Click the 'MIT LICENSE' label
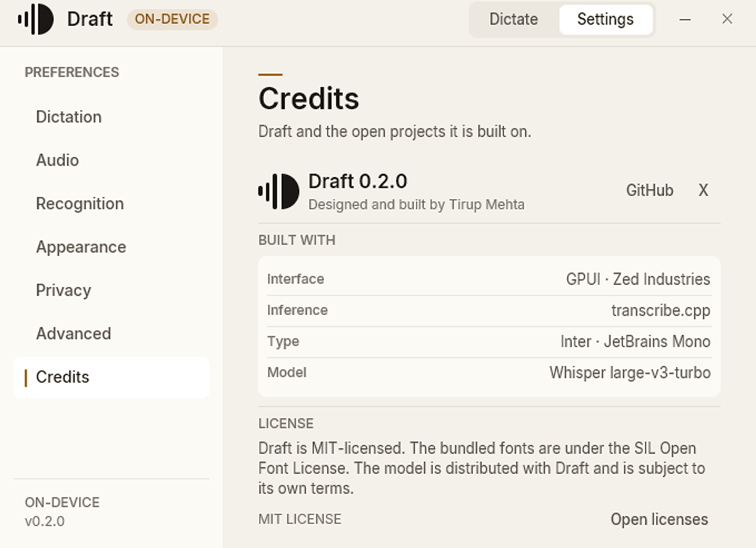 click(300, 519)
